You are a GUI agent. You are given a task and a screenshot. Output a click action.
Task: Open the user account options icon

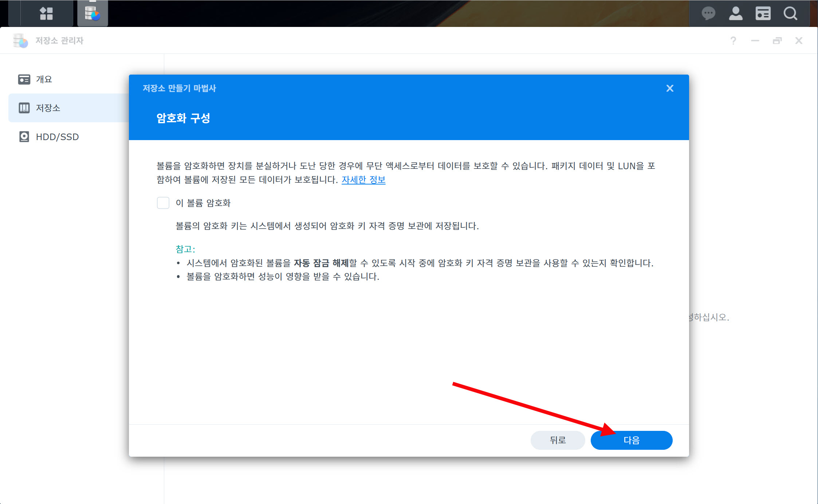735,14
